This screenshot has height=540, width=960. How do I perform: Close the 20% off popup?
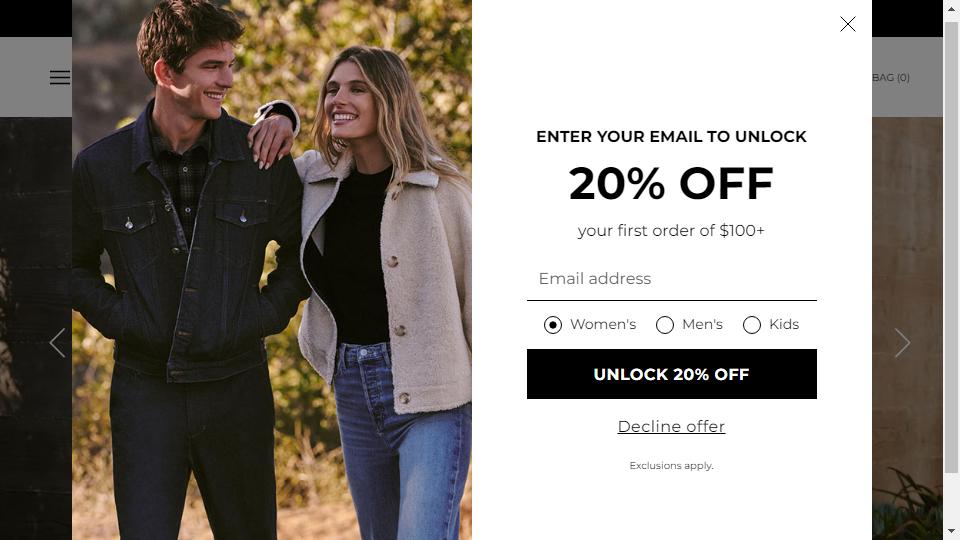pyautogui.click(x=847, y=24)
